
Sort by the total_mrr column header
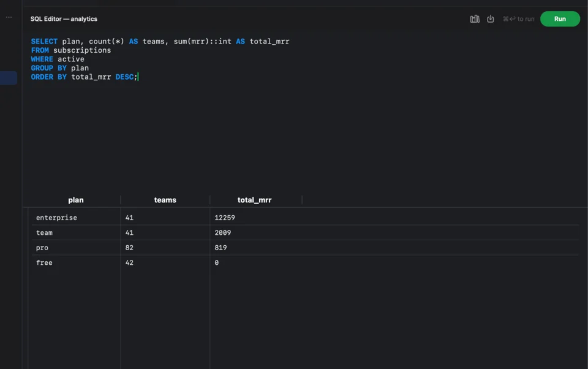(x=254, y=200)
